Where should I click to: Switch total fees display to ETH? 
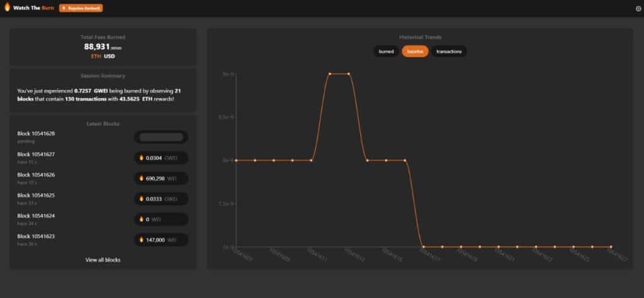(96, 56)
